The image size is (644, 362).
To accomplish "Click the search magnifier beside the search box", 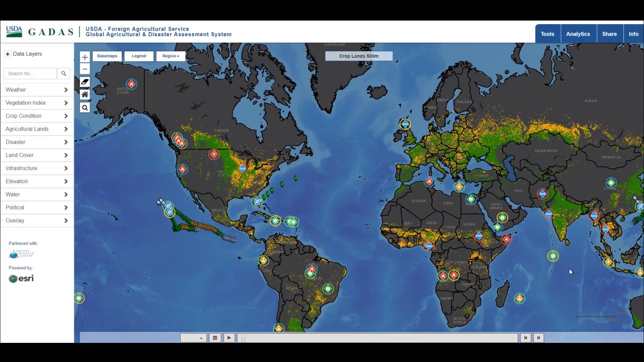I will tap(64, 73).
